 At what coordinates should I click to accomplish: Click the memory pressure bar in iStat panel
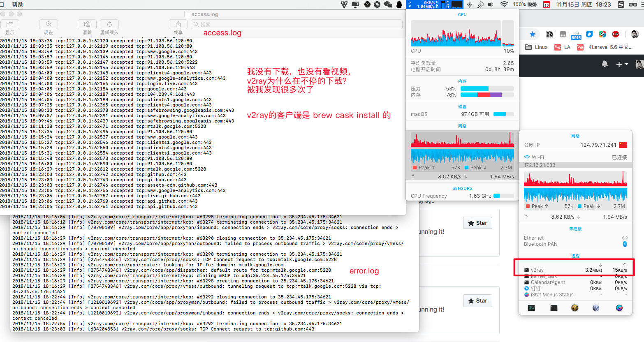pyautogui.click(x=479, y=88)
